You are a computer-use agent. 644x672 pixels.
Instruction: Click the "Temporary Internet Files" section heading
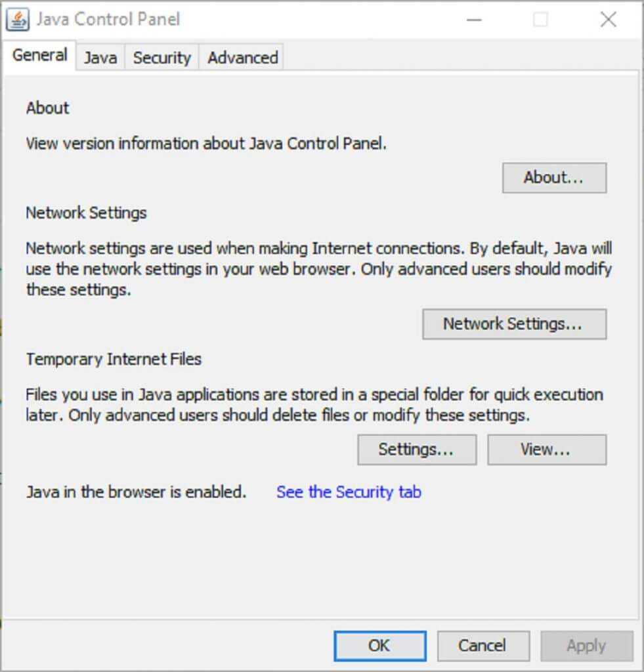(114, 359)
